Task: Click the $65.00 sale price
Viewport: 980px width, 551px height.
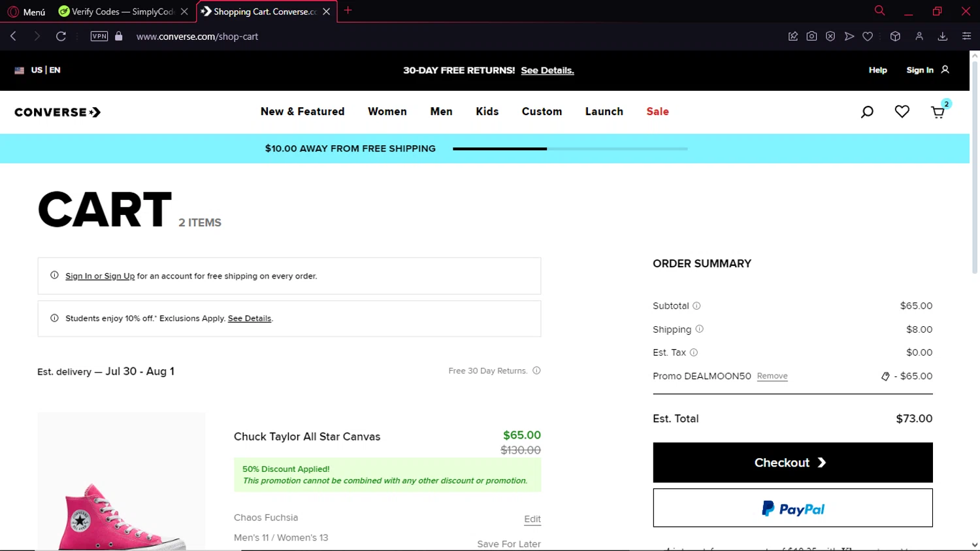Action: (522, 435)
